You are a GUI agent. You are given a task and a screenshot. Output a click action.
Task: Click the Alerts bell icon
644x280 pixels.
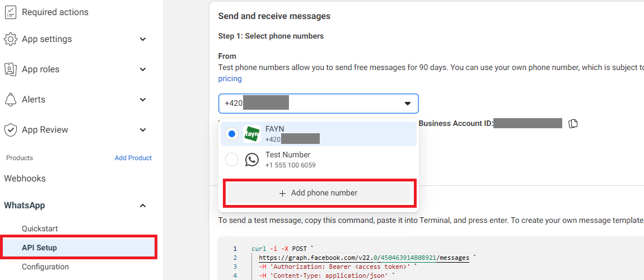[10, 100]
